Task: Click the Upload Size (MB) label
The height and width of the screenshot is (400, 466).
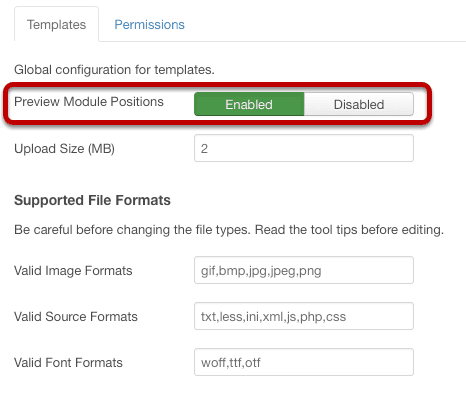Action: click(x=64, y=149)
